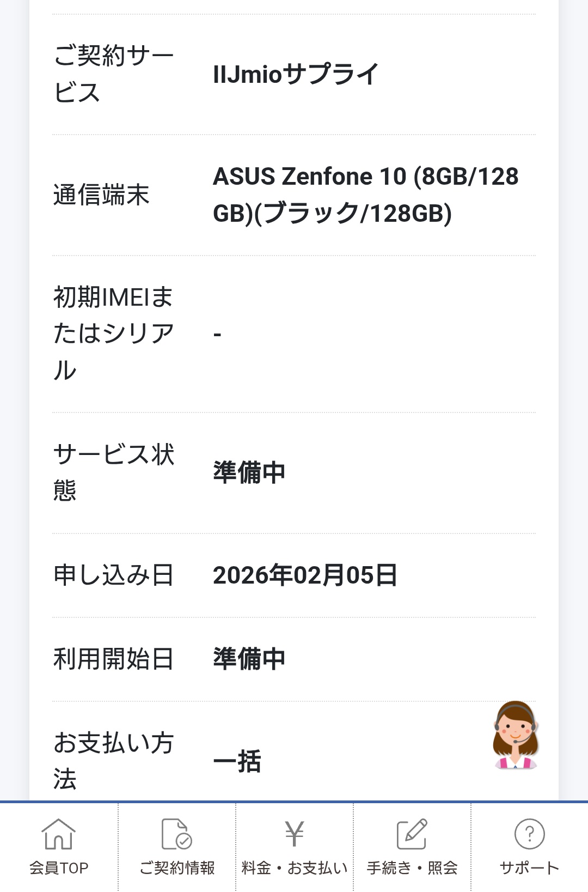This screenshot has height=892, width=588.
Task: Tap the house icon for 会員TOP
Action: click(x=58, y=834)
